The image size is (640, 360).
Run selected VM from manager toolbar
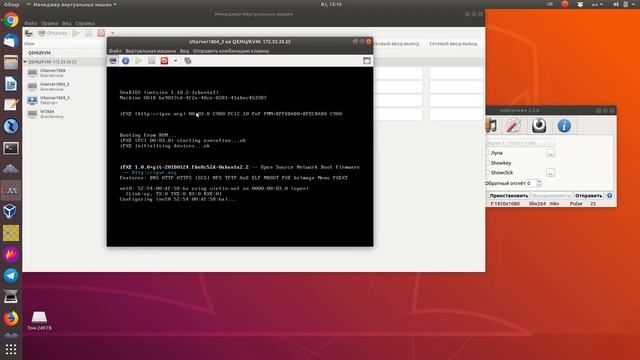click(76, 33)
